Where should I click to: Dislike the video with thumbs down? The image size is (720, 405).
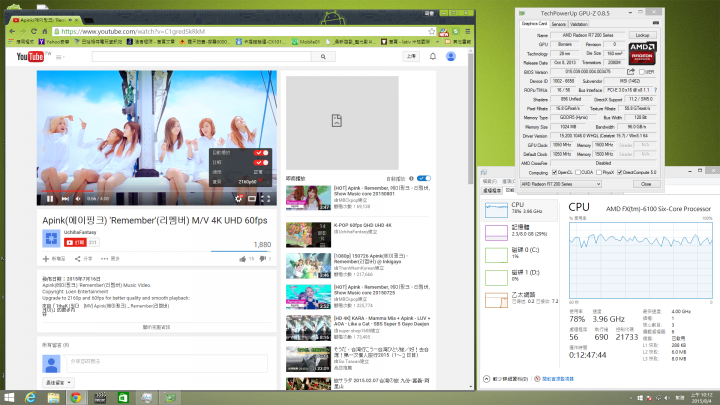click(263, 259)
